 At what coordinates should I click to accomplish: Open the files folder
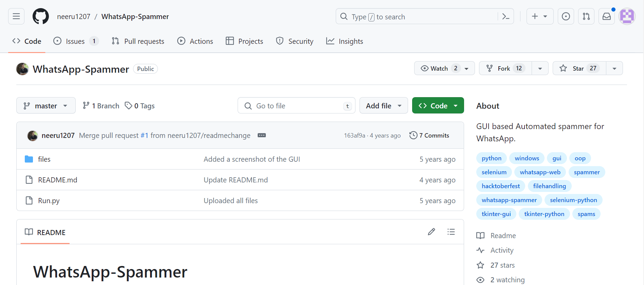tap(44, 159)
